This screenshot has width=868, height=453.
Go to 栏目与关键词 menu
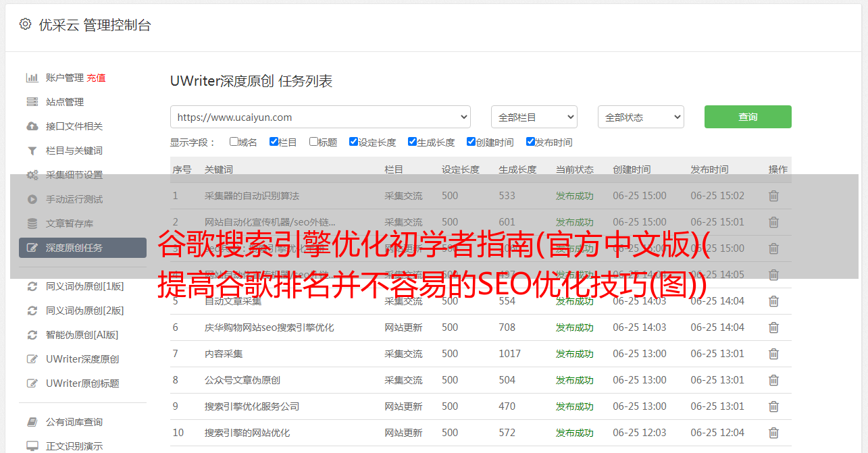click(74, 151)
